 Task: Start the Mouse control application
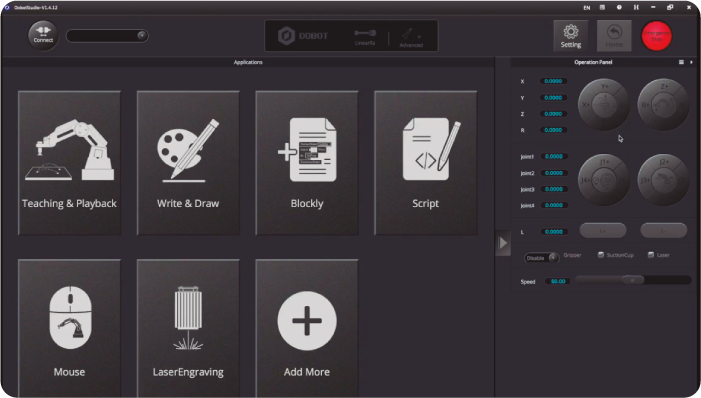[x=69, y=328]
